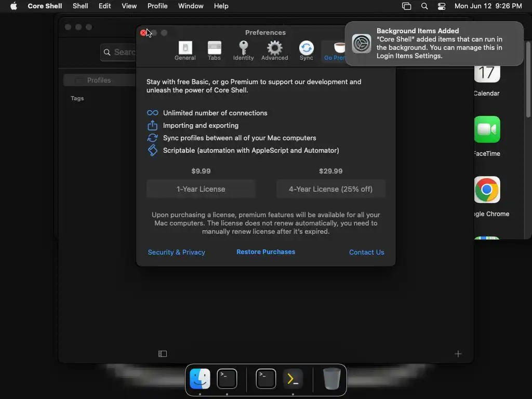Viewport: 532px width, 399px height.
Task: Click the infinity unlimited connections icon
Action: point(152,113)
